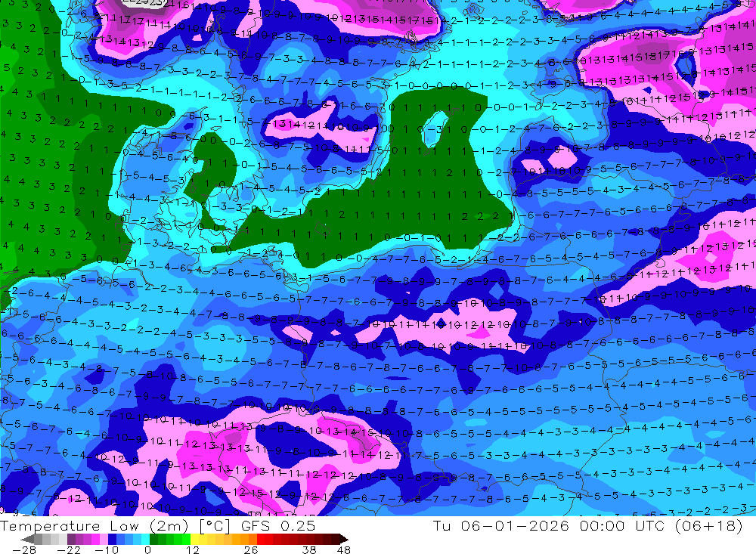Select the dark green swatch in legend bar

tap(153, 539)
